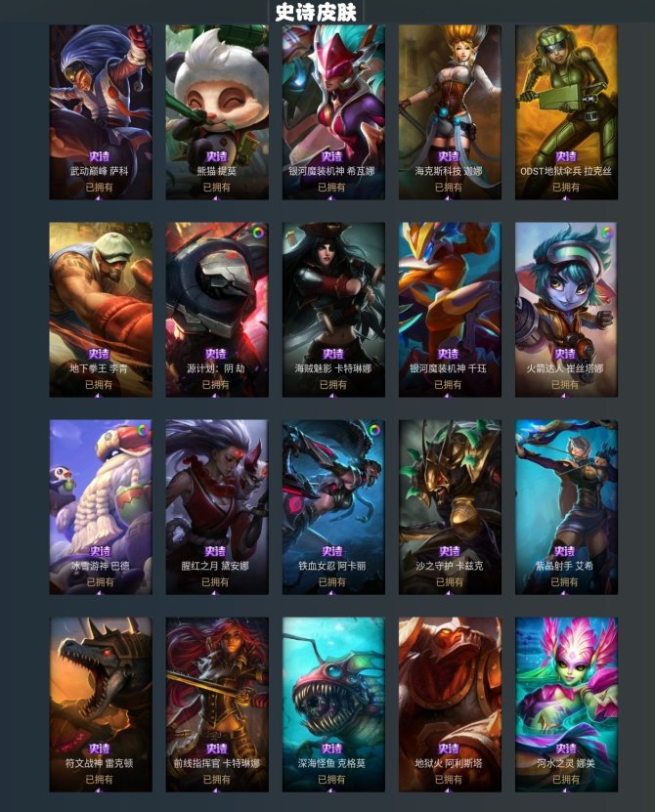Click the 史诗 badge on 紫晶射手 艾希
Image resolution: width=655 pixels, height=812 pixels.
(x=564, y=551)
